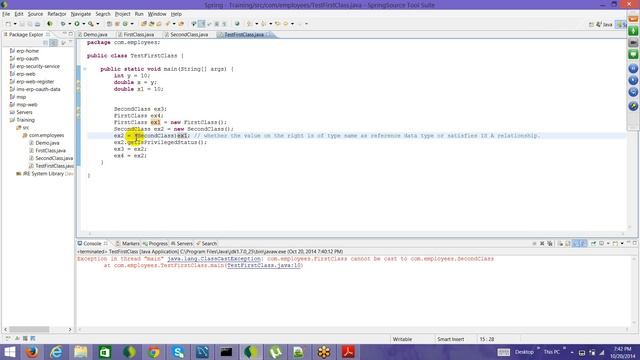The width and height of the screenshot is (640, 360).
Task: Click Collapse All in Package Explorer
Action: pyautogui.click(x=45, y=43)
